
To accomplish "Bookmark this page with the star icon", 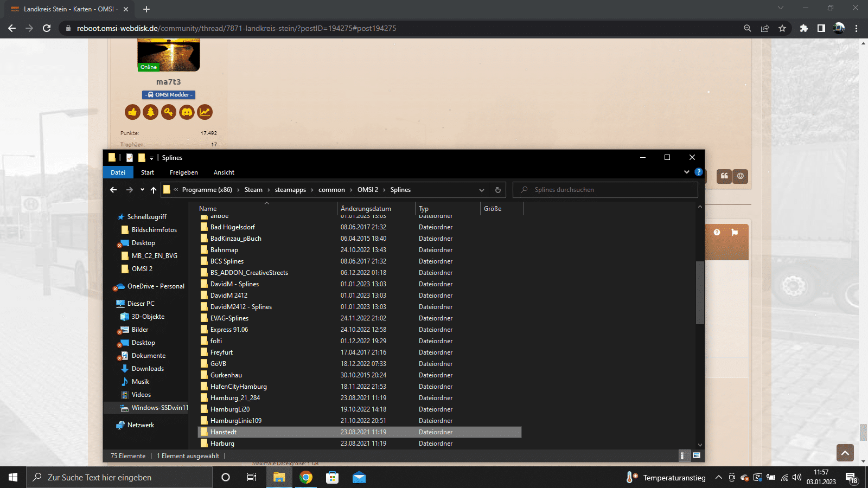I will [x=782, y=28].
